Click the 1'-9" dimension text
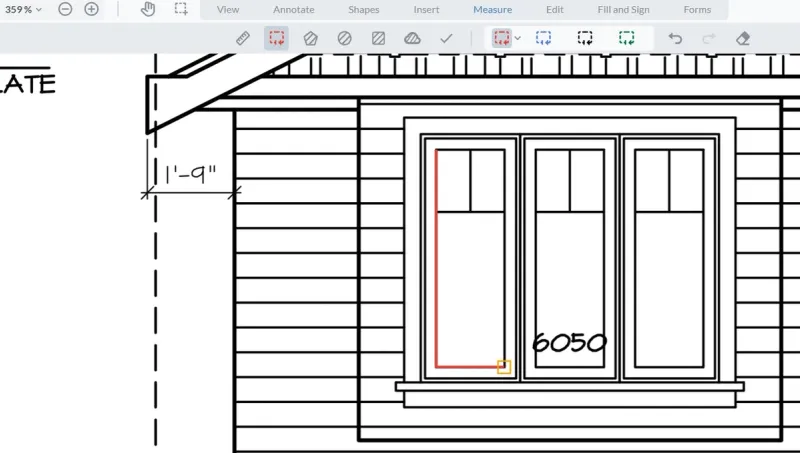Image resolution: width=800 pixels, height=453 pixels. pyautogui.click(x=191, y=174)
